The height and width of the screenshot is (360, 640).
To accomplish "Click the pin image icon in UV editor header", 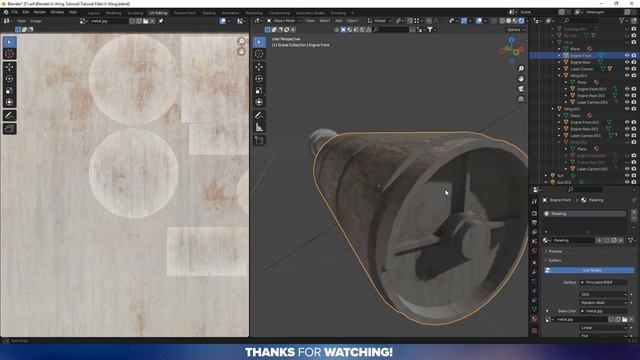I will point(161,21).
